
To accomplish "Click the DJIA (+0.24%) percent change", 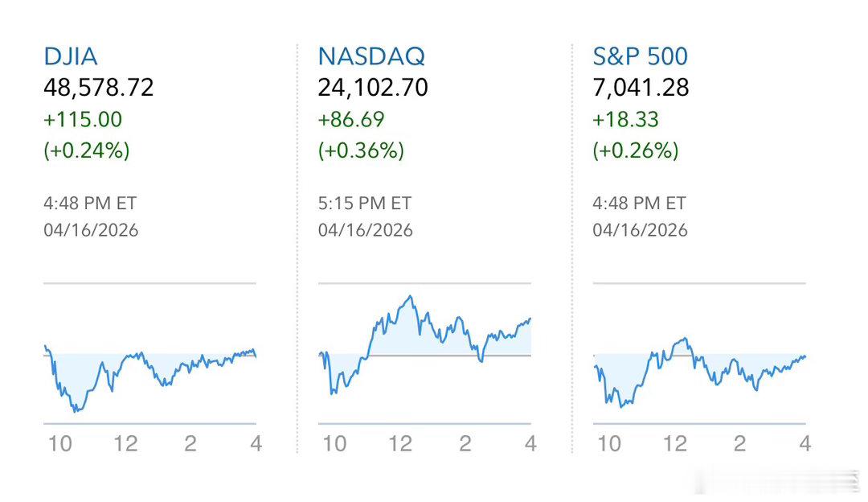I will (87, 150).
